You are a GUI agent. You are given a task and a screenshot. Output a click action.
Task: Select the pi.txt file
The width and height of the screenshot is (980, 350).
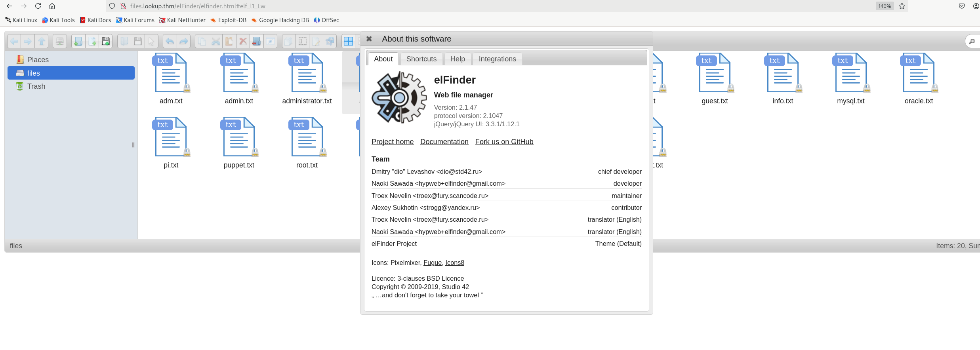pos(171,143)
